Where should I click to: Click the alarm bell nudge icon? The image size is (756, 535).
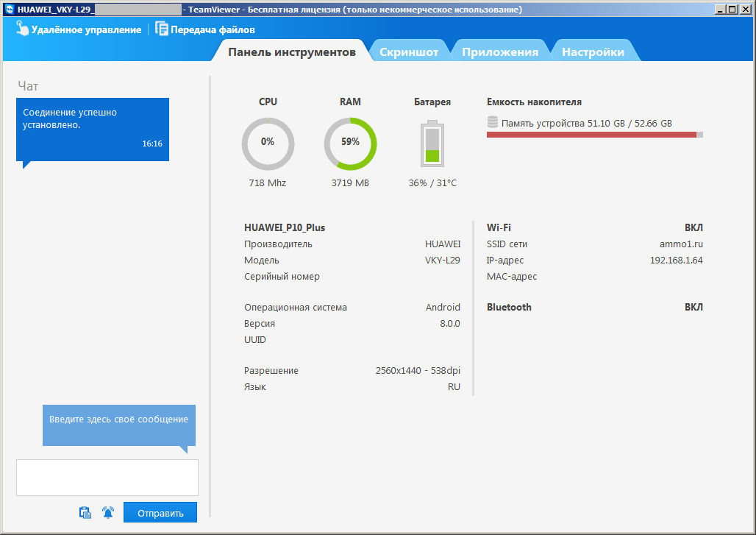[108, 512]
